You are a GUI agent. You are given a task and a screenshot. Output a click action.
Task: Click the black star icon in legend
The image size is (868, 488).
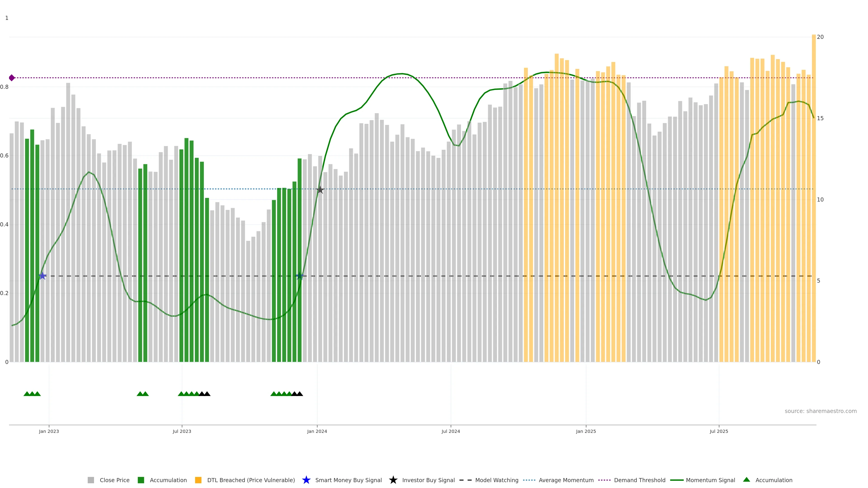click(393, 480)
